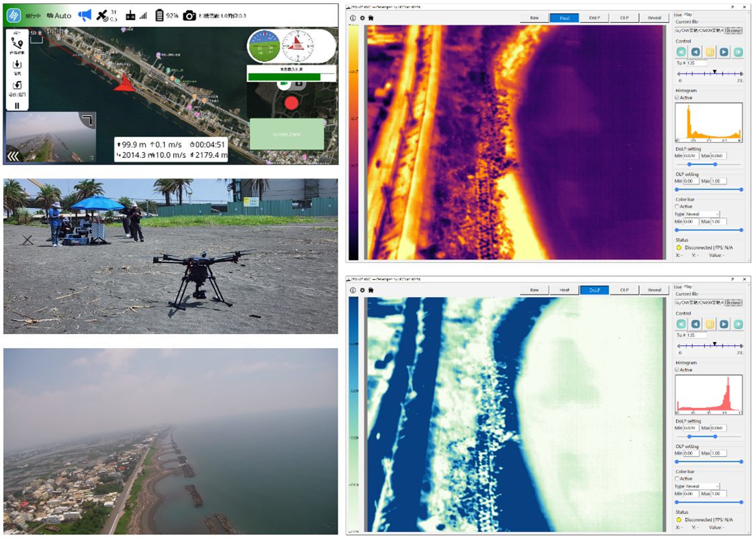Click the megaphone icon in drone status bar
Screen dimensions: 756x538
[x=85, y=15]
